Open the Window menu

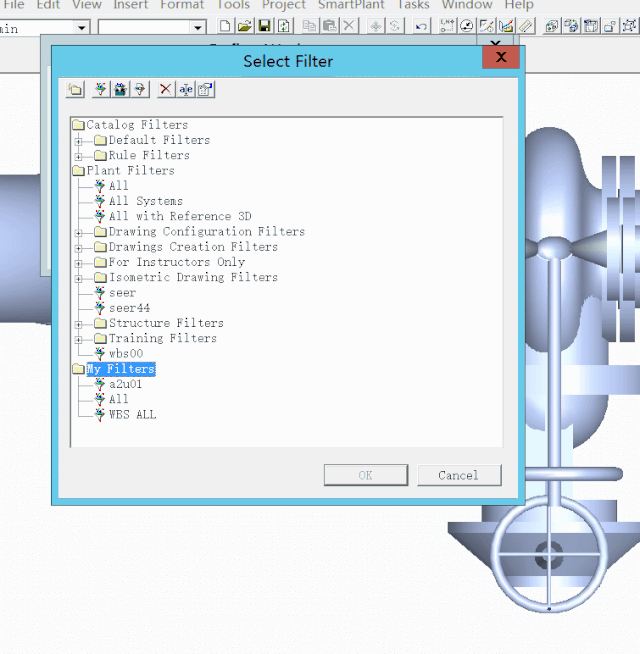coord(467,5)
